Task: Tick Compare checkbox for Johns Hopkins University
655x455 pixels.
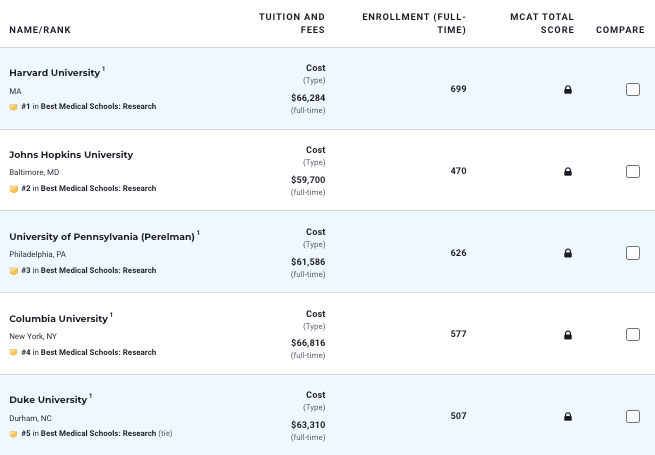Action: click(x=633, y=172)
